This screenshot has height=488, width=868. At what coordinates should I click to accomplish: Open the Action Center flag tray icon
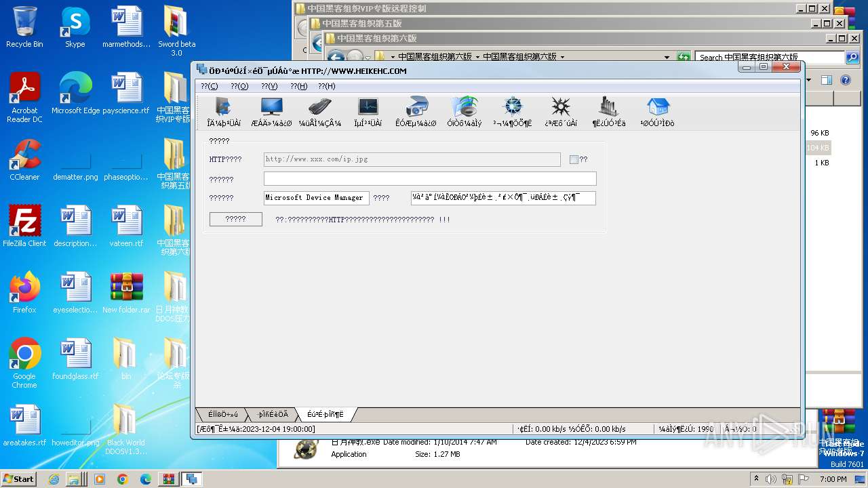[x=805, y=479]
